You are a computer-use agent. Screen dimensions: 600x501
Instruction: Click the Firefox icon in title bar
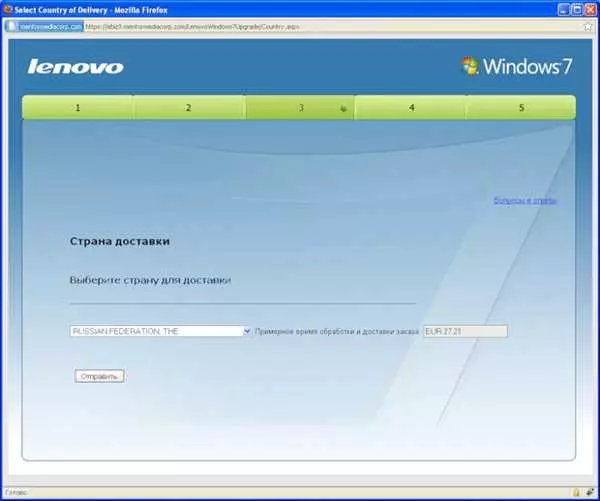pyautogui.click(x=7, y=9)
